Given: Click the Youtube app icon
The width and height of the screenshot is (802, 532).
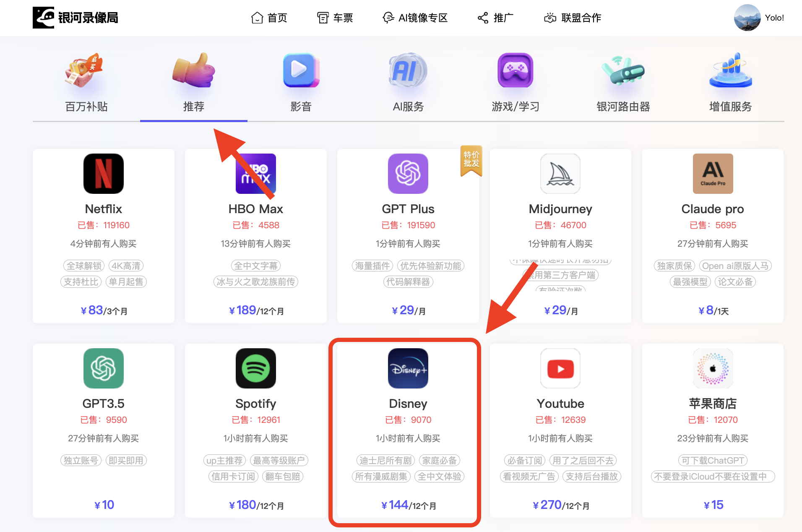Looking at the screenshot, I should pos(560,368).
